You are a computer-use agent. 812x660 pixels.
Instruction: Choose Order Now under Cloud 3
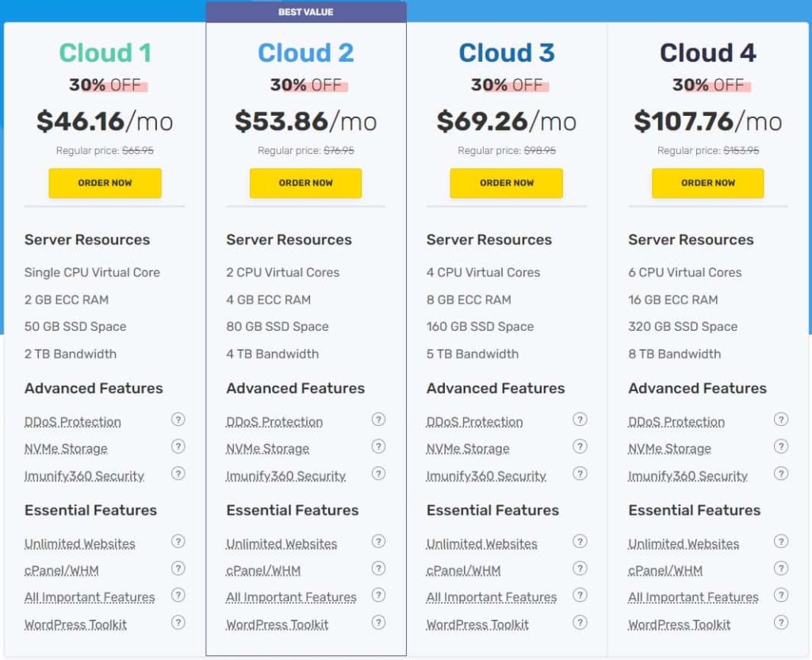(x=506, y=183)
